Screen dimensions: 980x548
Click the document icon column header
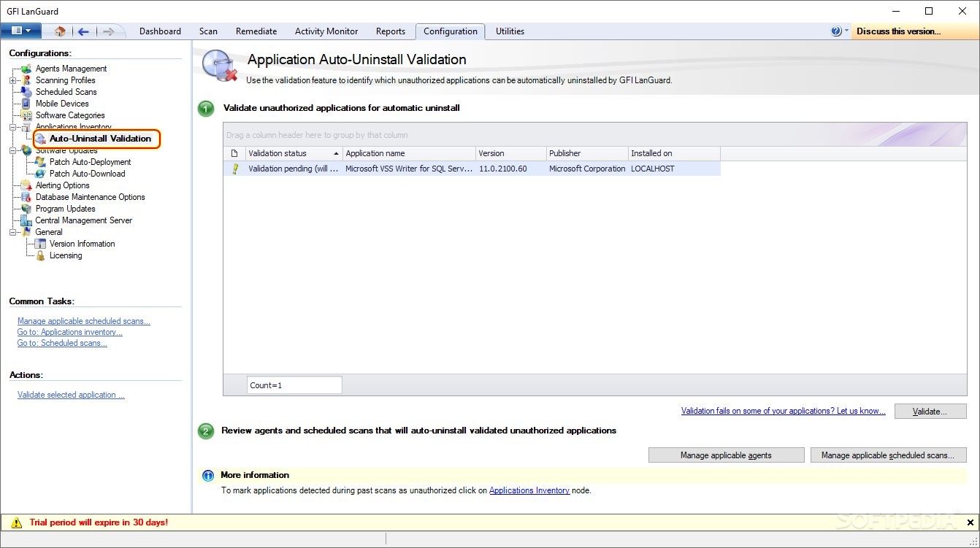coord(234,153)
